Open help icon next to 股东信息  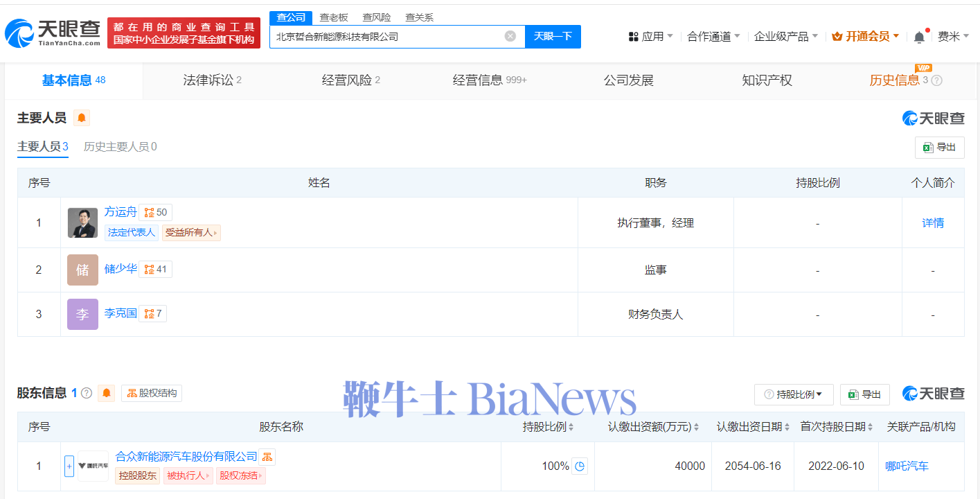click(87, 393)
